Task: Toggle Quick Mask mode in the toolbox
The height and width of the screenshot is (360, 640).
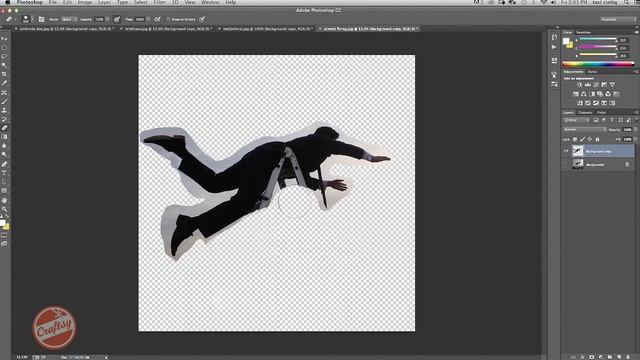Action: (4, 236)
